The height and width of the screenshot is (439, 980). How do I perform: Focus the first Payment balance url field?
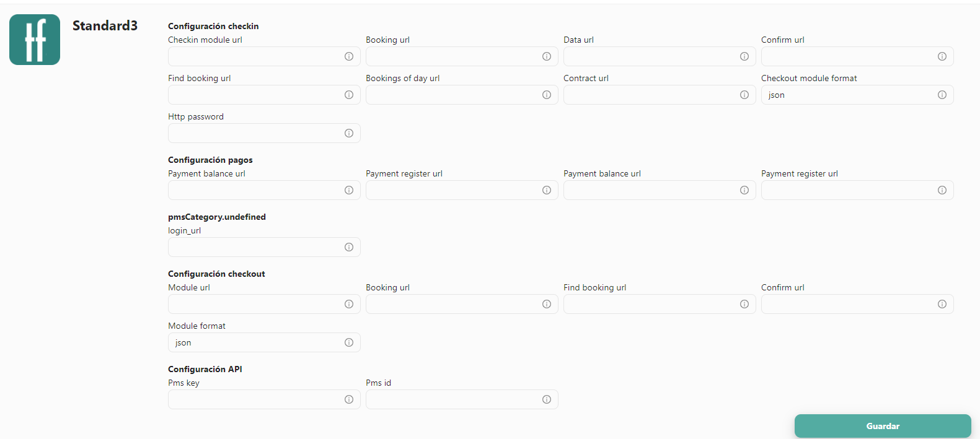click(264, 190)
